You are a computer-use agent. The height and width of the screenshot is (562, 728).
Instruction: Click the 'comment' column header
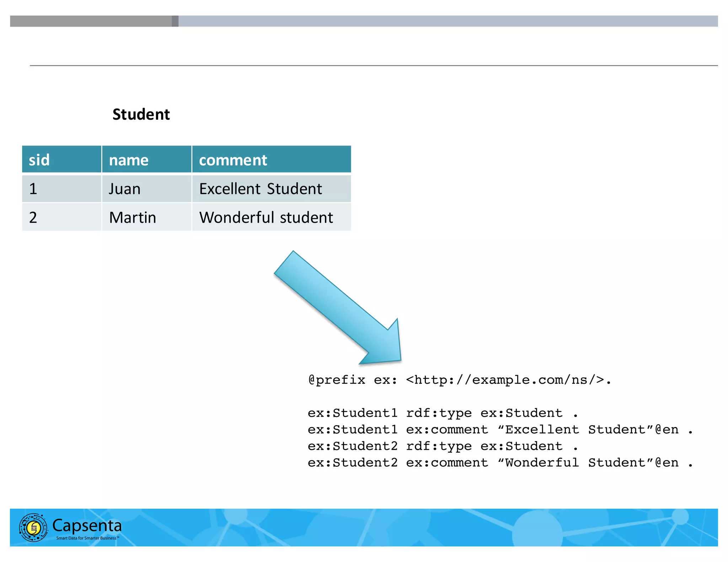272,159
